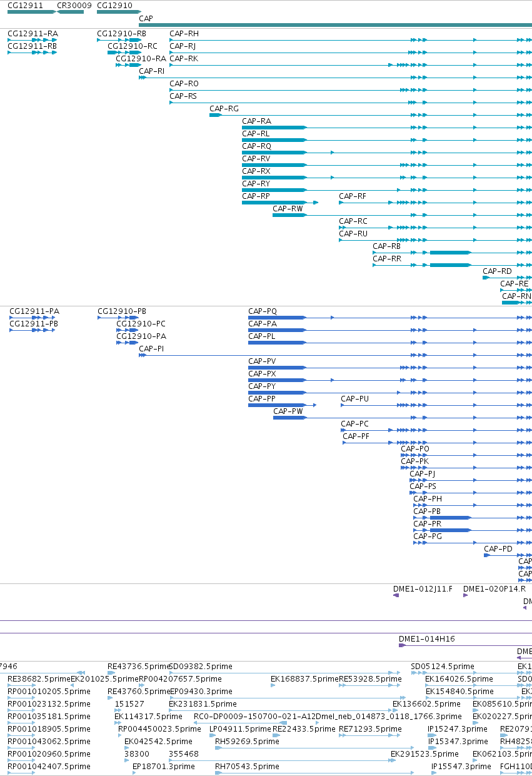The height and width of the screenshot is (776, 532).
Task: Click the CR30009 gene feature
Action: [70, 11]
